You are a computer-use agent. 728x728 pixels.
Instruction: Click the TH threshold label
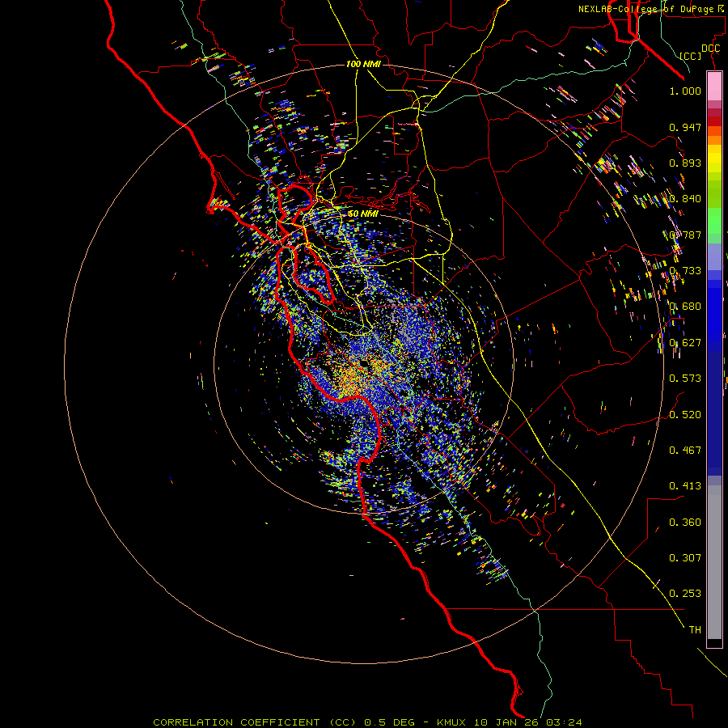pos(695,630)
